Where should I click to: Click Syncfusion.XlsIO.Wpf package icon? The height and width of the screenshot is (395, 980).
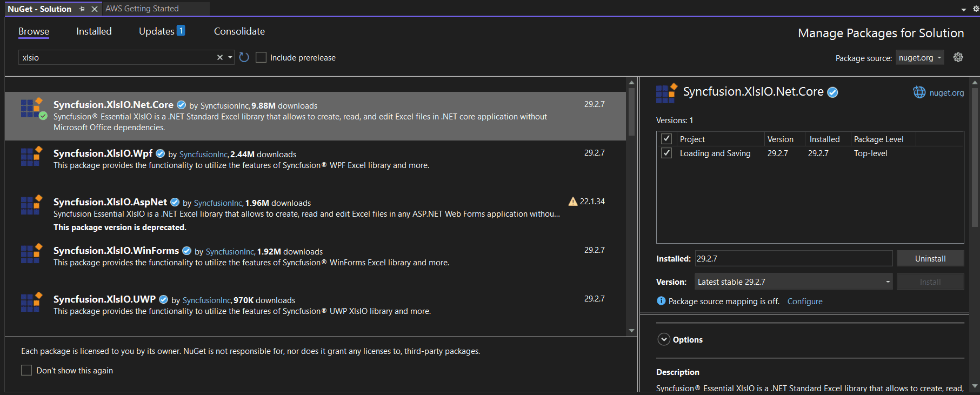tap(31, 156)
